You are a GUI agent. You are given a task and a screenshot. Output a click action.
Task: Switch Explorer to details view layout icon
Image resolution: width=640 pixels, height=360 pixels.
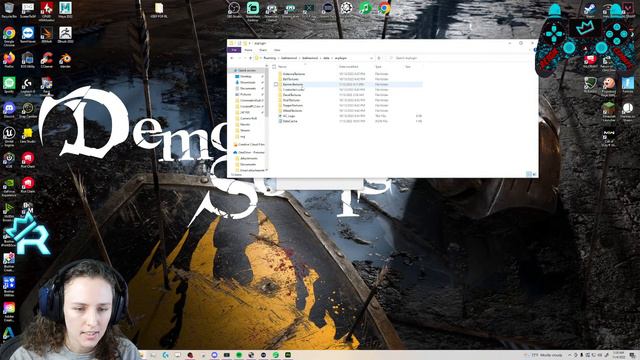529,174
